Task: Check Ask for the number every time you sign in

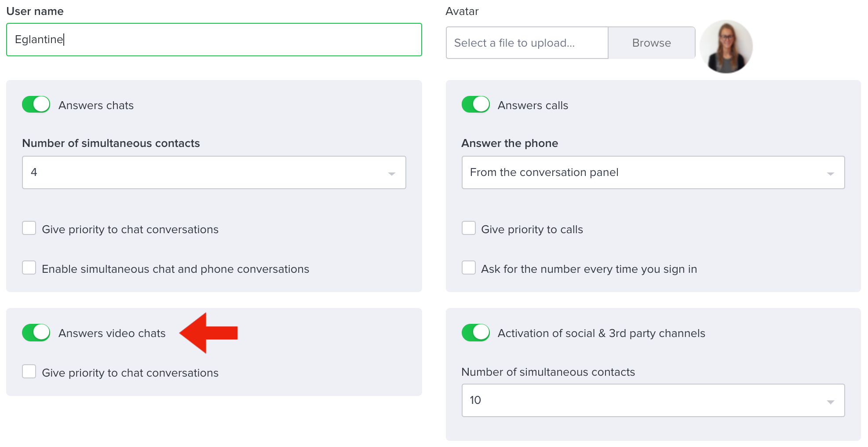Action: [469, 268]
